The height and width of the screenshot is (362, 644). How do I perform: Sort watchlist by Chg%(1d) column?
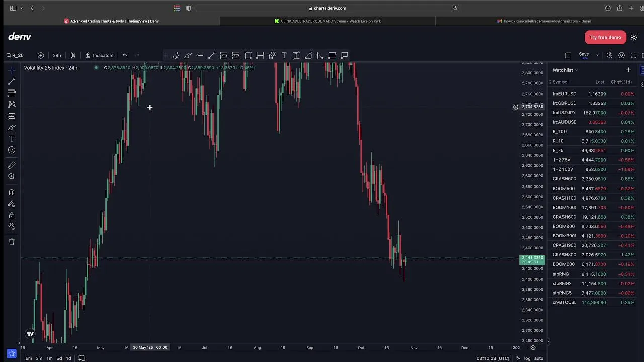click(621, 82)
